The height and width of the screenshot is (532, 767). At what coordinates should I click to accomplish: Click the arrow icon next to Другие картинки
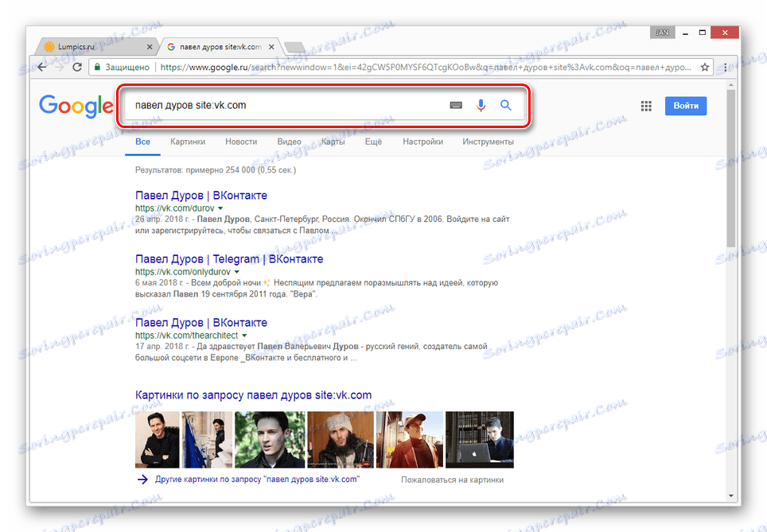142,480
